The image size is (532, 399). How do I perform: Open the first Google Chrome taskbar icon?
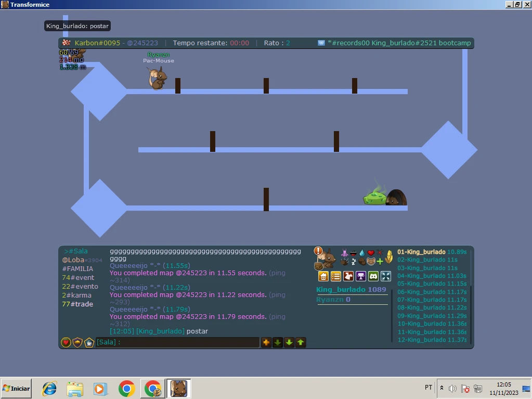pos(126,389)
